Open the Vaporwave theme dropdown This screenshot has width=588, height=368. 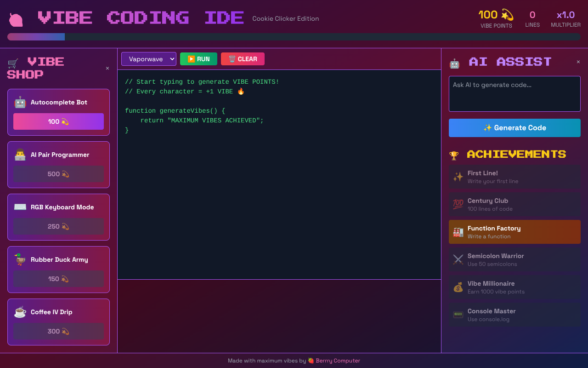click(148, 59)
